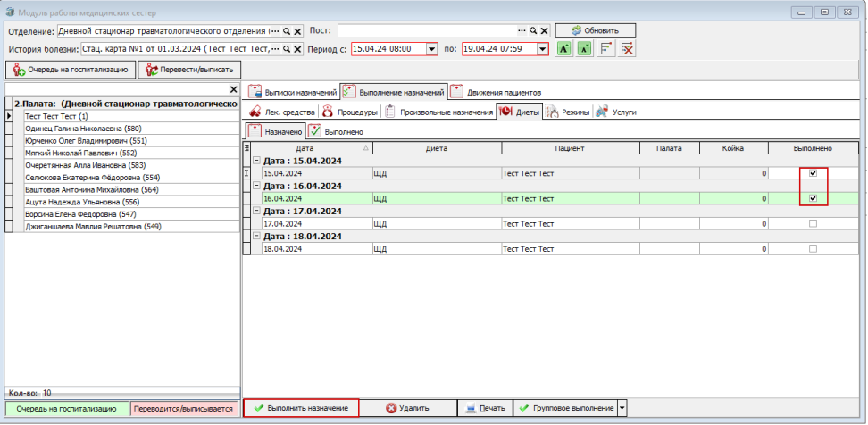
Task: Open the Групповое выполнение dropdown arrow
Action: pos(622,408)
